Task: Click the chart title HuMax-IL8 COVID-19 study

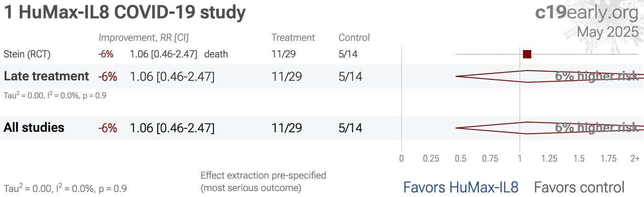Action: tap(125, 12)
